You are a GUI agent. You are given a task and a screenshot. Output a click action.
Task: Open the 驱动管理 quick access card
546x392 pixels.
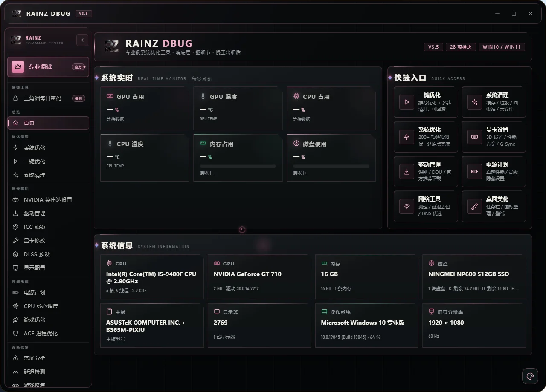[426, 171]
